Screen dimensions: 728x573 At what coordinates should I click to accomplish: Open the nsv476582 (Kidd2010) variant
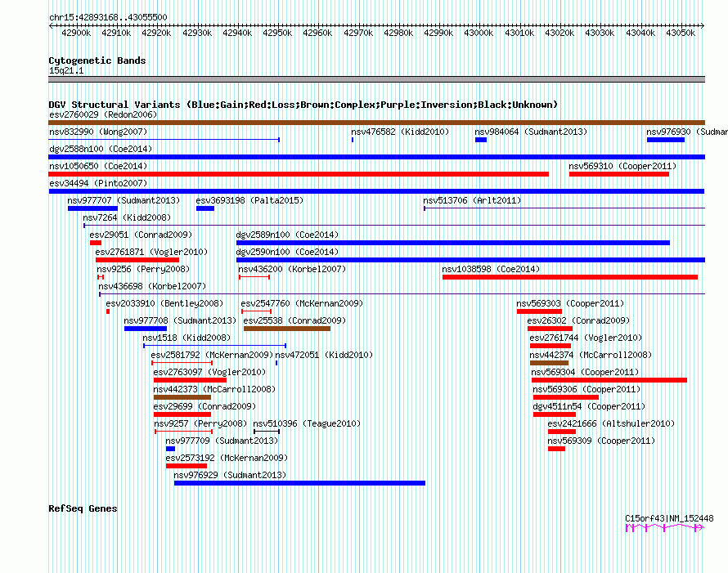click(x=353, y=140)
